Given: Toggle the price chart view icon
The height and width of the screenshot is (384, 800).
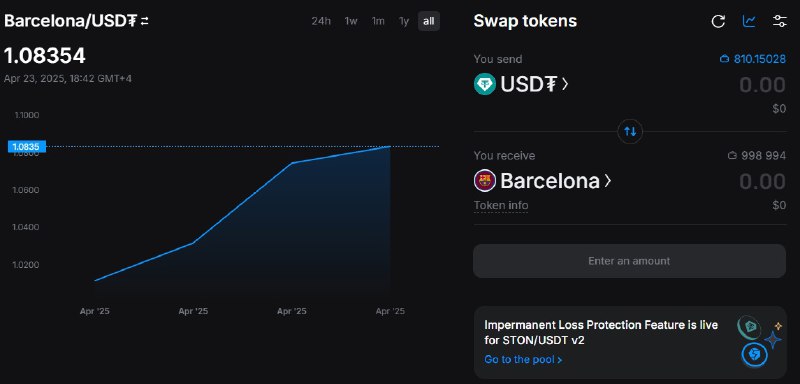Looking at the screenshot, I should coord(749,21).
